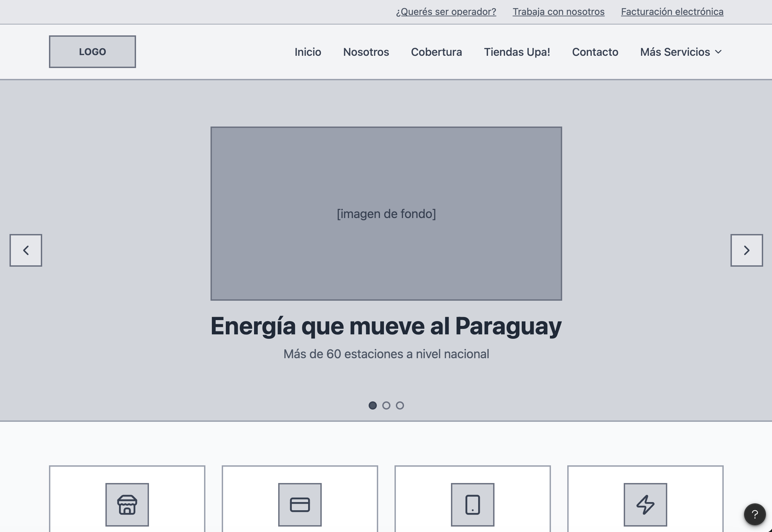Click the tablet device icon

click(x=472, y=504)
